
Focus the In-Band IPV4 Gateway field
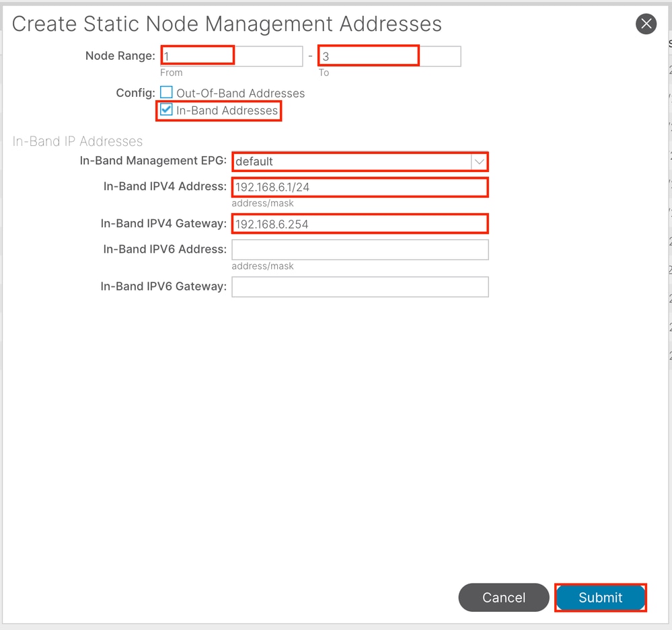click(x=360, y=224)
